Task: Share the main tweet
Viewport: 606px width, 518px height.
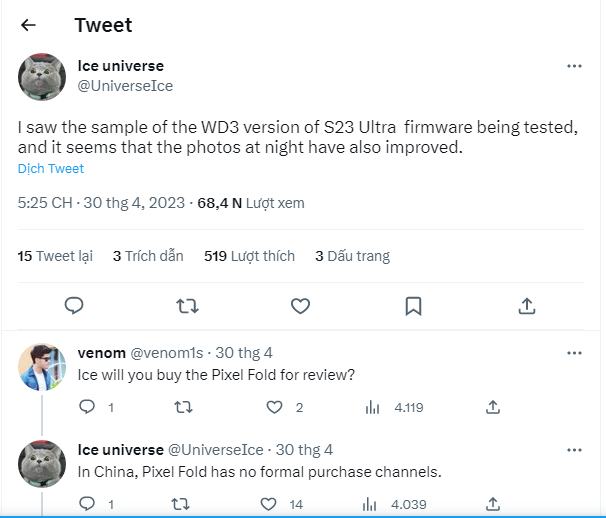Action: pyautogui.click(x=527, y=305)
